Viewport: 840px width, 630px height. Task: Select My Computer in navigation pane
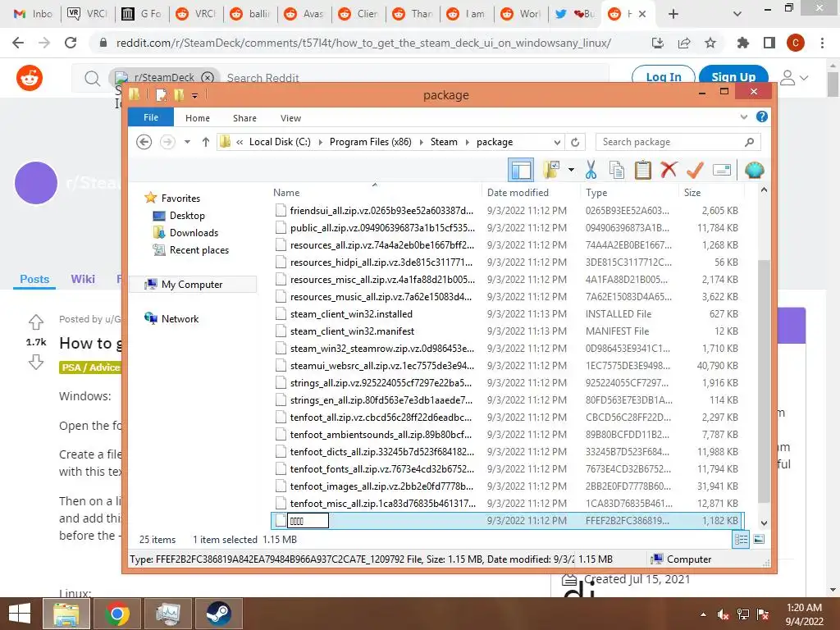[x=192, y=285]
